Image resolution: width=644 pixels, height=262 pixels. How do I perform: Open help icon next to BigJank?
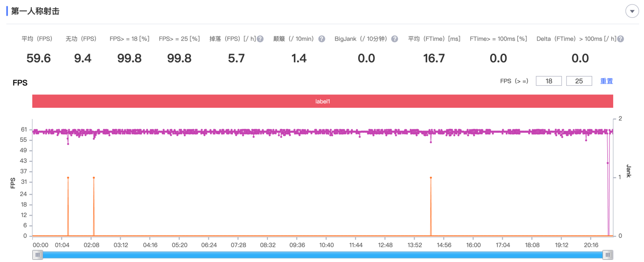[x=394, y=39]
